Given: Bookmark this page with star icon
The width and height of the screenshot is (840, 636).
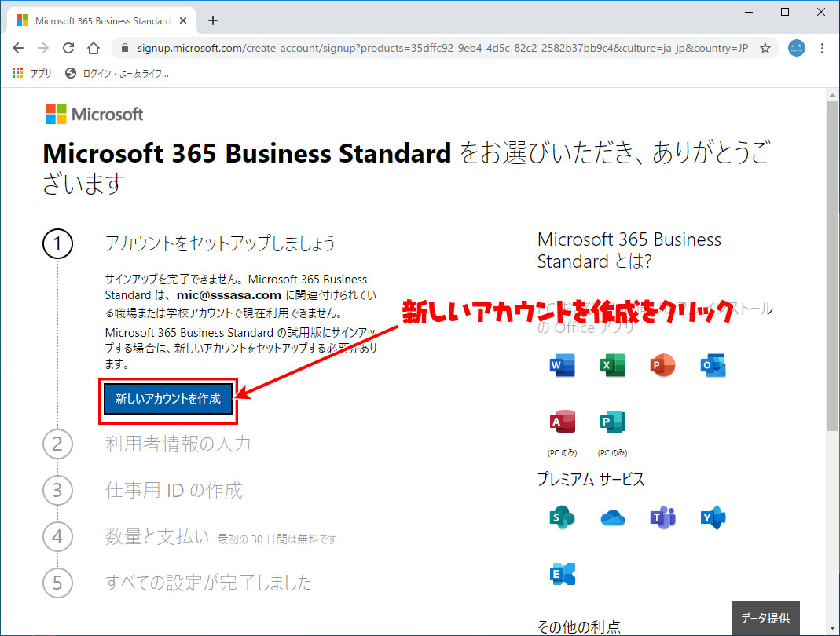Looking at the screenshot, I should coord(765,48).
